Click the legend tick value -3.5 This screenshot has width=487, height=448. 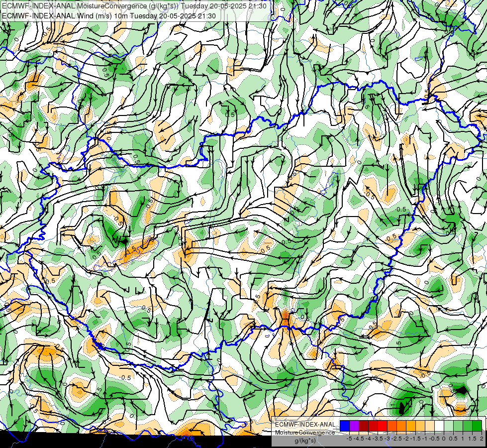point(378,439)
